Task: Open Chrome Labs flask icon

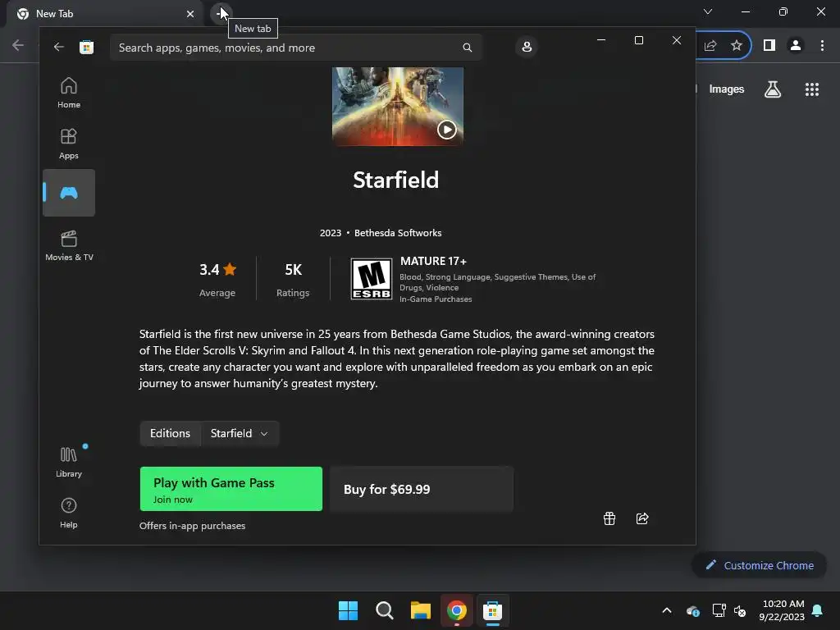Action: [x=773, y=89]
